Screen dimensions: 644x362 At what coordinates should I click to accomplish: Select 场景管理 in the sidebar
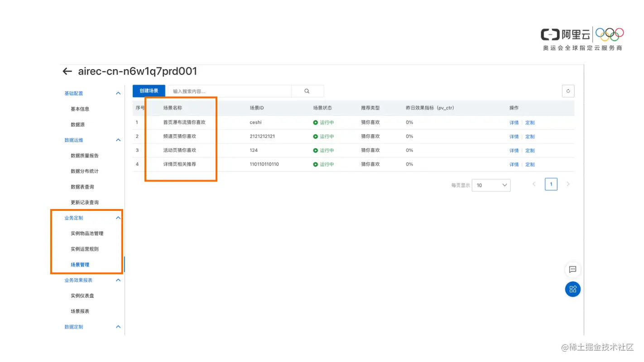pos(80,265)
